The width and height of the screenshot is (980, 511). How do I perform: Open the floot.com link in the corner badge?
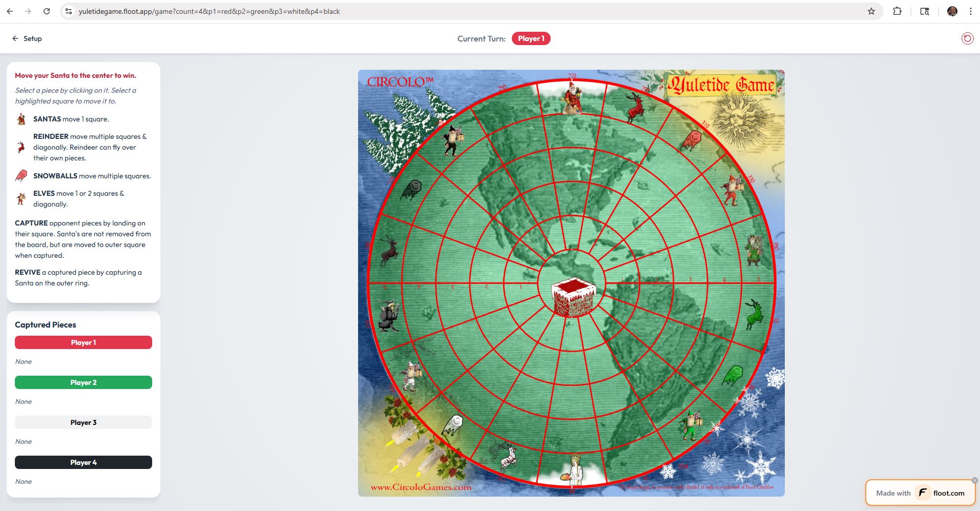pyautogui.click(x=948, y=493)
